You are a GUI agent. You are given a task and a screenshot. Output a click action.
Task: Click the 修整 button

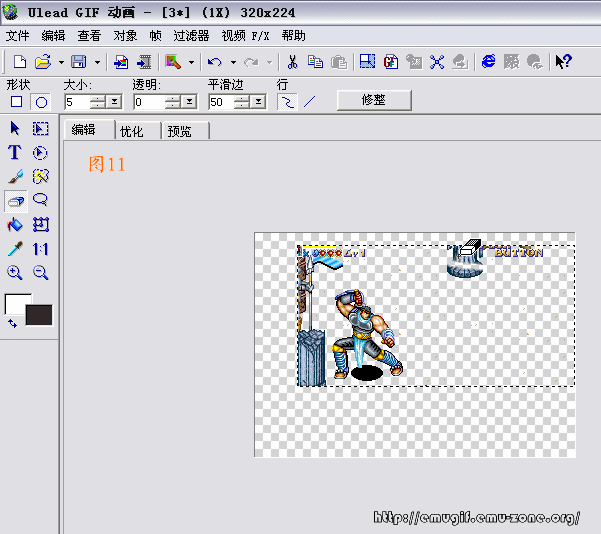(x=374, y=100)
